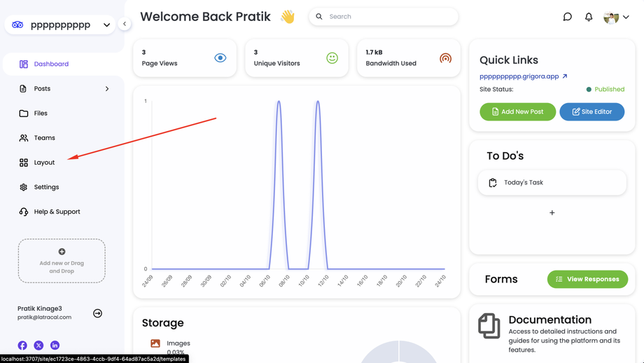The height and width of the screenshot is (363, 644).
Task: Click the plus icon to add to-do
Action: 552,212
